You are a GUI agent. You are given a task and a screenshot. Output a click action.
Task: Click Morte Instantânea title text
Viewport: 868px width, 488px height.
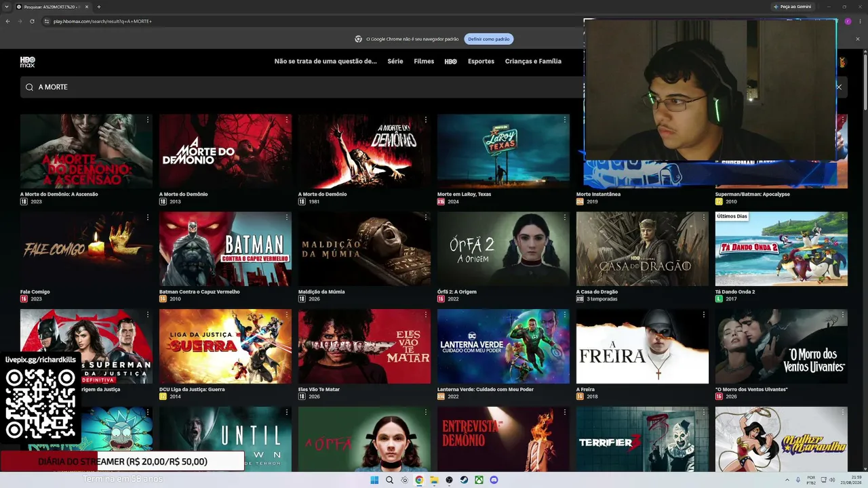coord(597,194)
